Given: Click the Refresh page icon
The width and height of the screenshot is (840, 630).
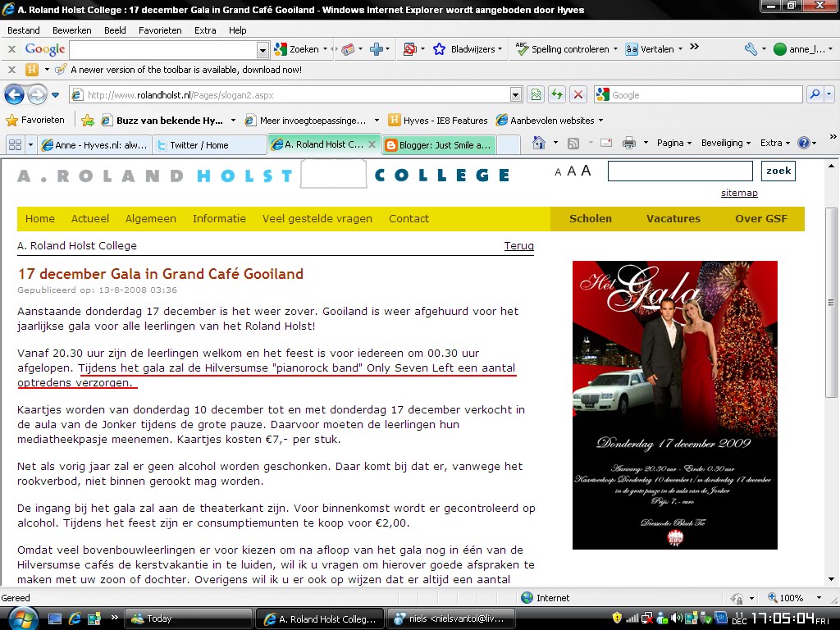Looking at the screenshot, I should 557,95.
